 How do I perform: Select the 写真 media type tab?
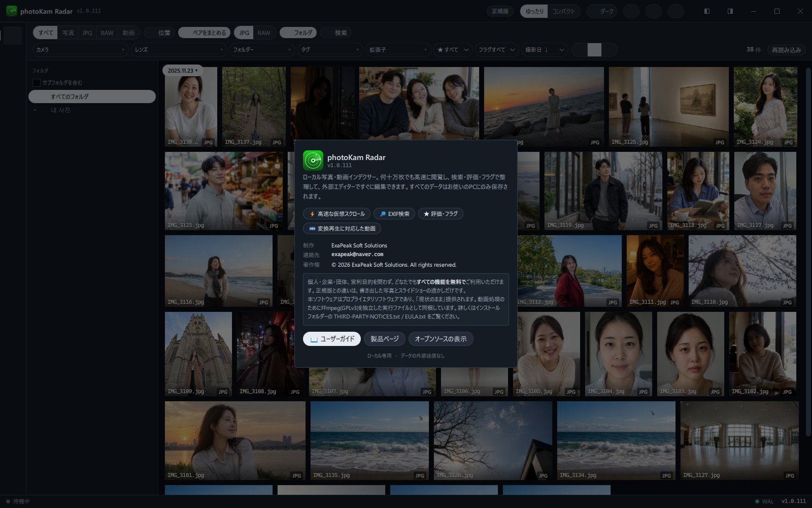pos(68,33)
